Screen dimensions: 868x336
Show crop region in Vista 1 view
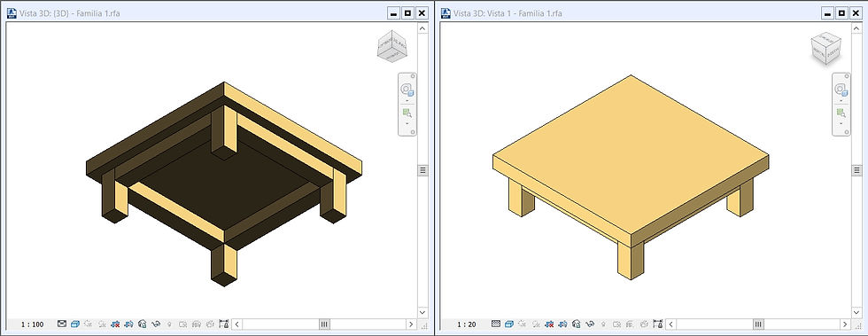click(562, 324)
